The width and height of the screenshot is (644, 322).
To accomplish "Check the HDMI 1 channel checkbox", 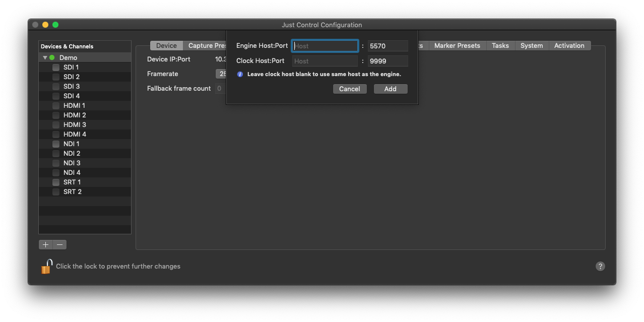I will point(56,105).
